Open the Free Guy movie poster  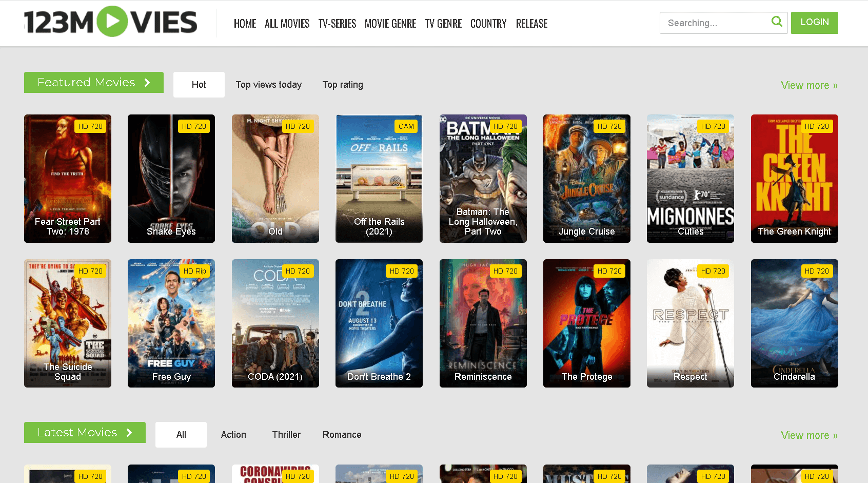pos(171,323)
